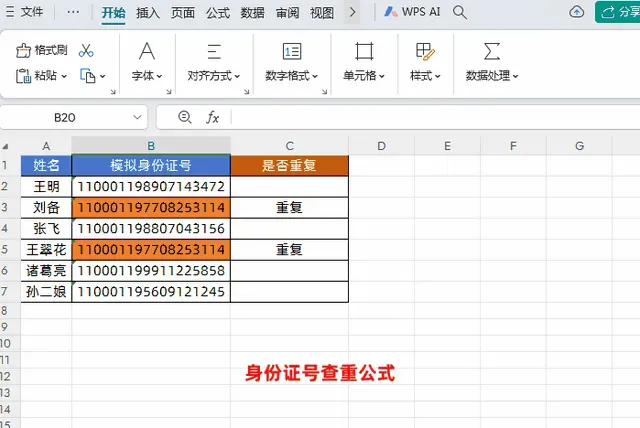Activate the 格式刷 format painter

click(41, 50)
